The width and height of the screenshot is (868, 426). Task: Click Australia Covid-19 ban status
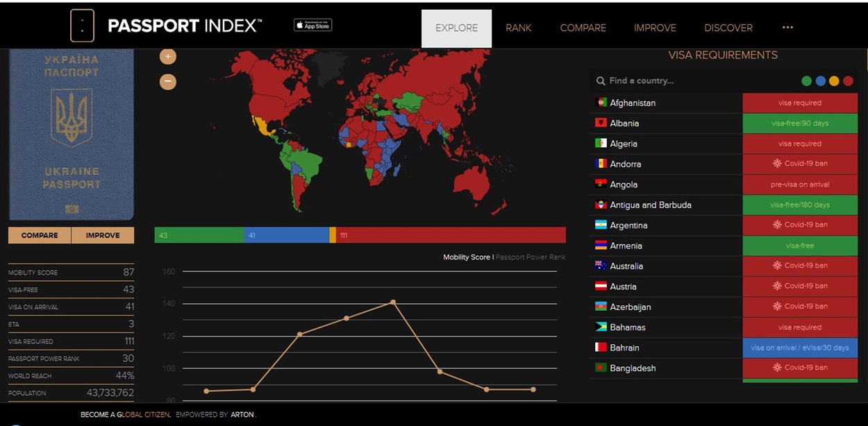[800, 266]
